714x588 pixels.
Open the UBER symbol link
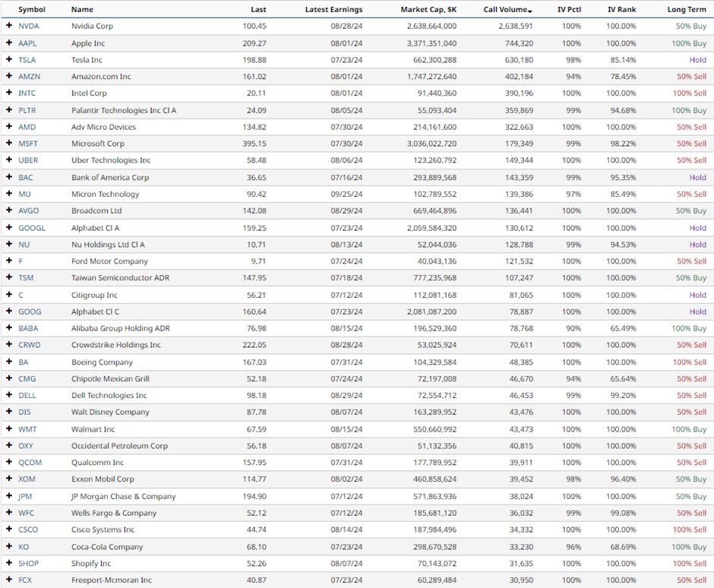[x=28, y=160]
